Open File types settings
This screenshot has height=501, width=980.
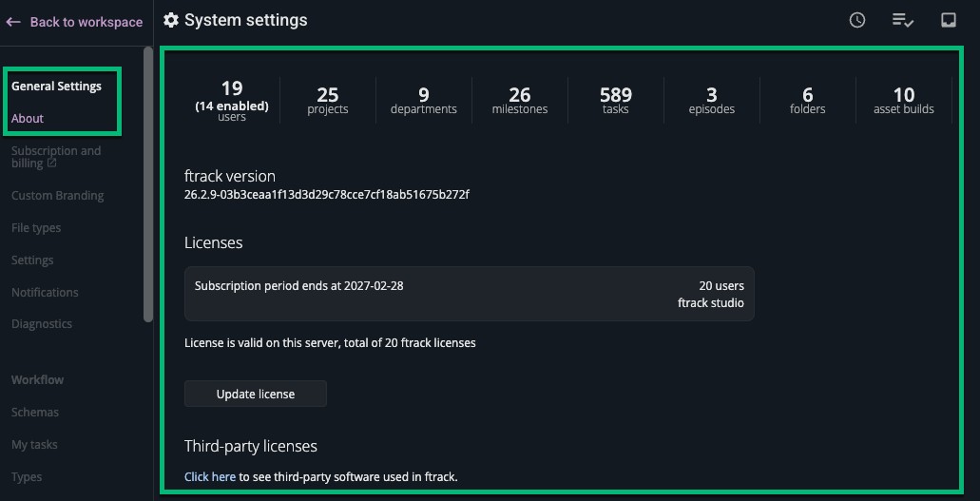(36, 228)
